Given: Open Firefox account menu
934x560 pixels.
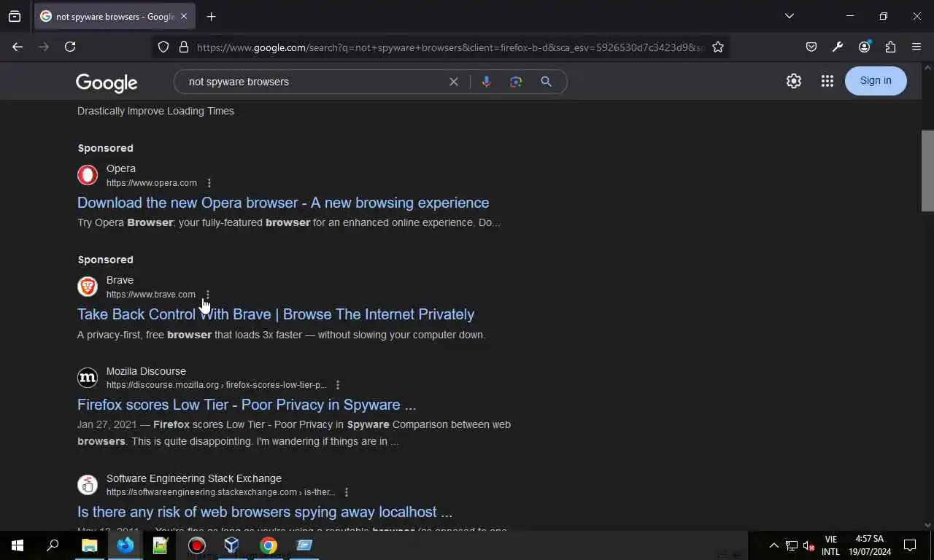Looking at the screenshot, I should point(865,47).
